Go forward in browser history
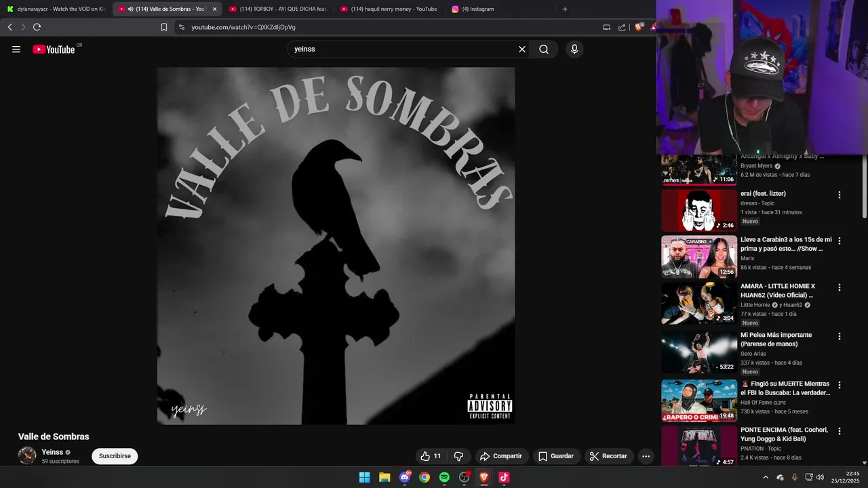This screenshot has height=488, width=868. click(x=22, y=27)
